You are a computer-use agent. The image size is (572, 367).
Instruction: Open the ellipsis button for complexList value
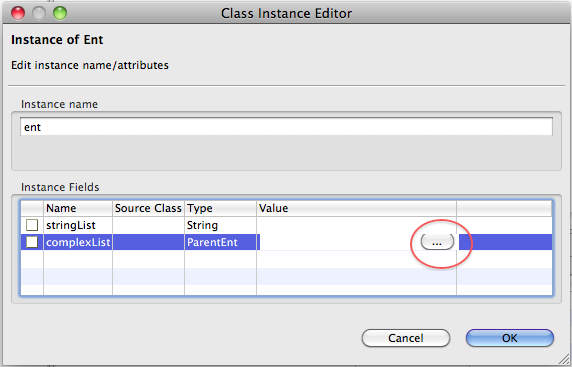pos(437,242)
